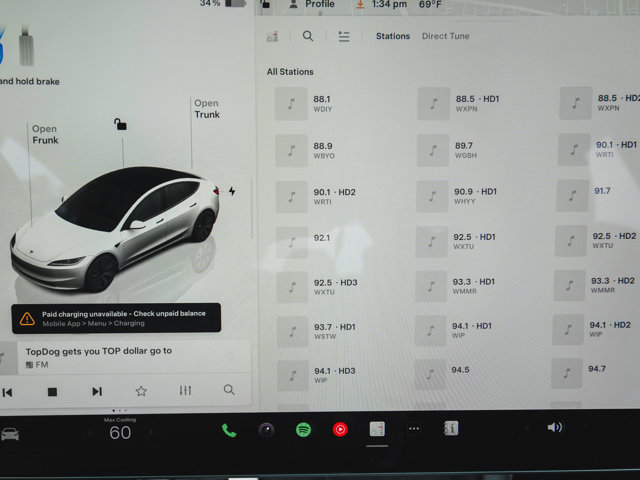Open the Trunk
The image size is (640, 480).
point(207,109)
